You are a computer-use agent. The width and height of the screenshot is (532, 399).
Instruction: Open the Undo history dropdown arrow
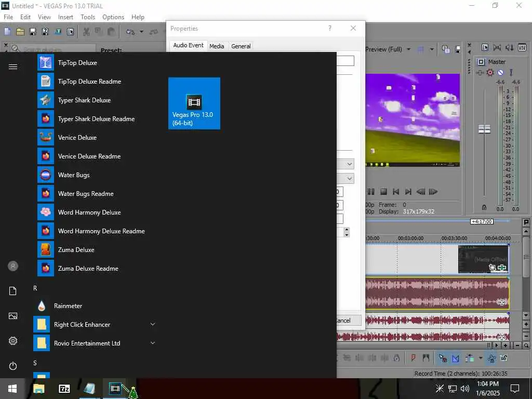141,32
